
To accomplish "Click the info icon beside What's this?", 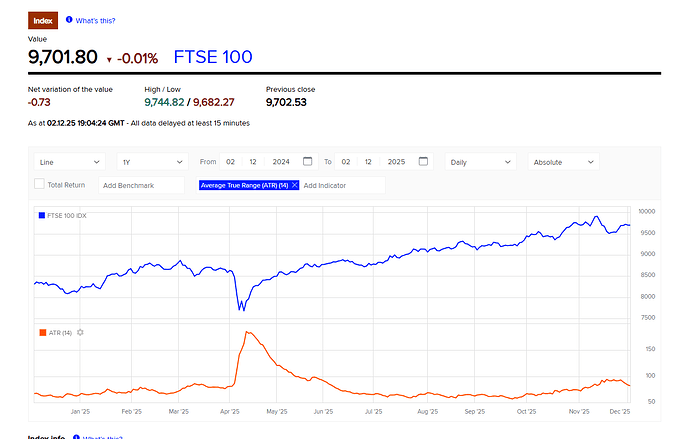I will coord(69,20).
